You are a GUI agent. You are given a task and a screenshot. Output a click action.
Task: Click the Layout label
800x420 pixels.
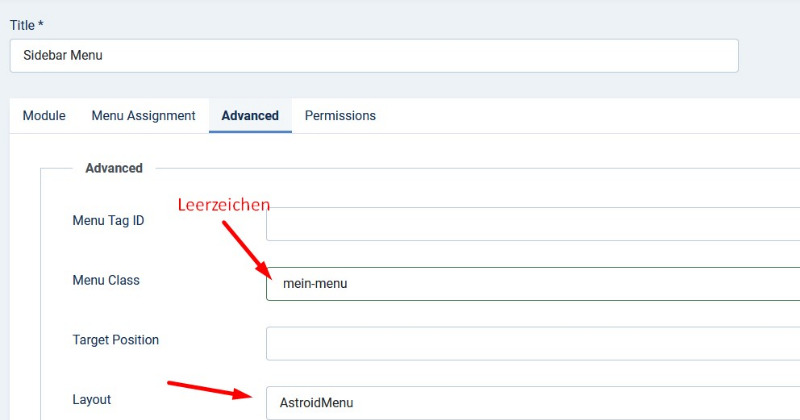click(x=92, y=399)
